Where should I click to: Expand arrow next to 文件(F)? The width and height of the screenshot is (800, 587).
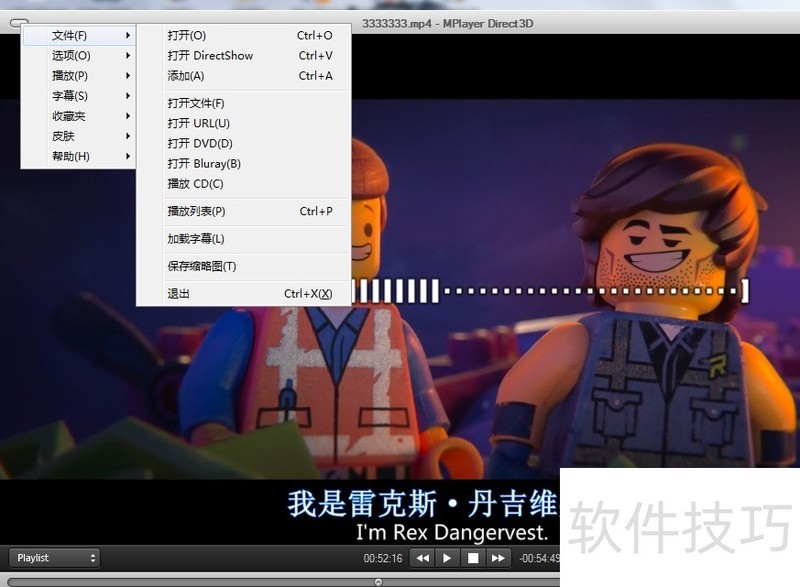[x=128, y=36]
